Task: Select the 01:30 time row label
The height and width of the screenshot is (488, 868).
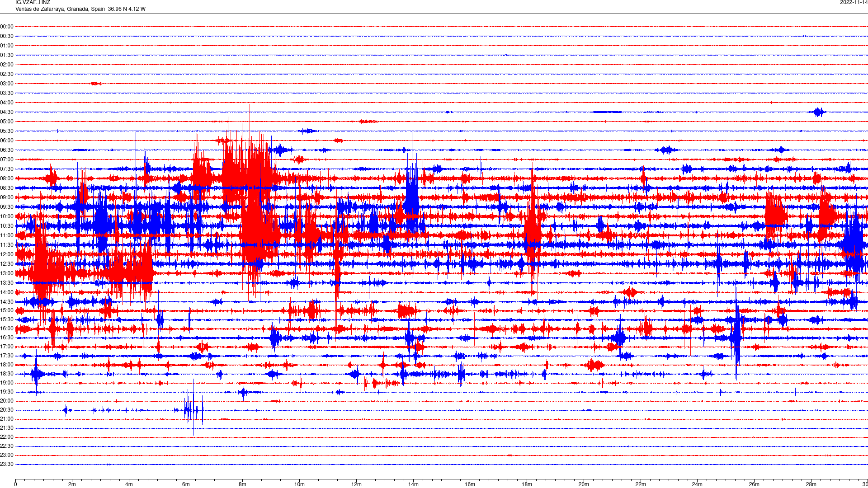Action: coord(7,55)
